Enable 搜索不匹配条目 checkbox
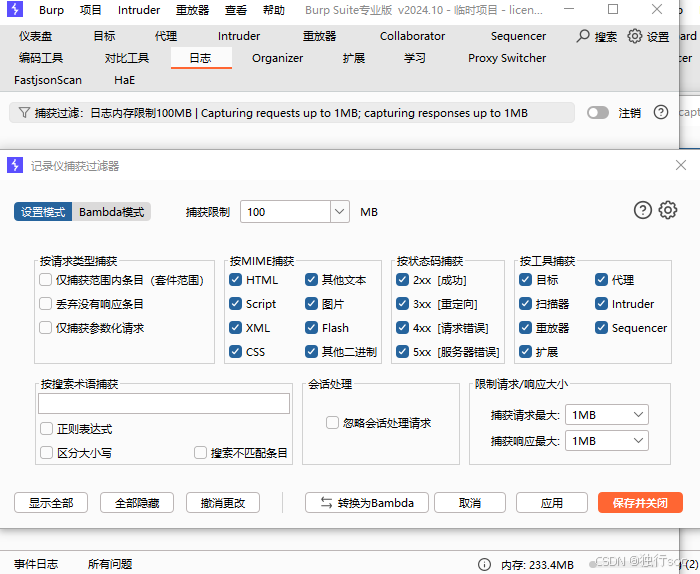The width and height of the screenshot is (700, 574). point(200,453)
